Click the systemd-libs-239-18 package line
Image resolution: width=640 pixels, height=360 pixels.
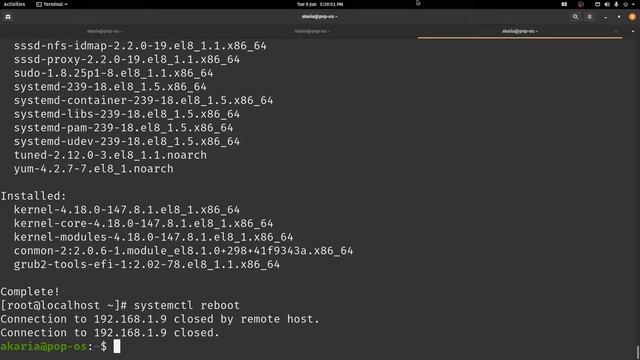pyautogui.click(x=127, y=114)
